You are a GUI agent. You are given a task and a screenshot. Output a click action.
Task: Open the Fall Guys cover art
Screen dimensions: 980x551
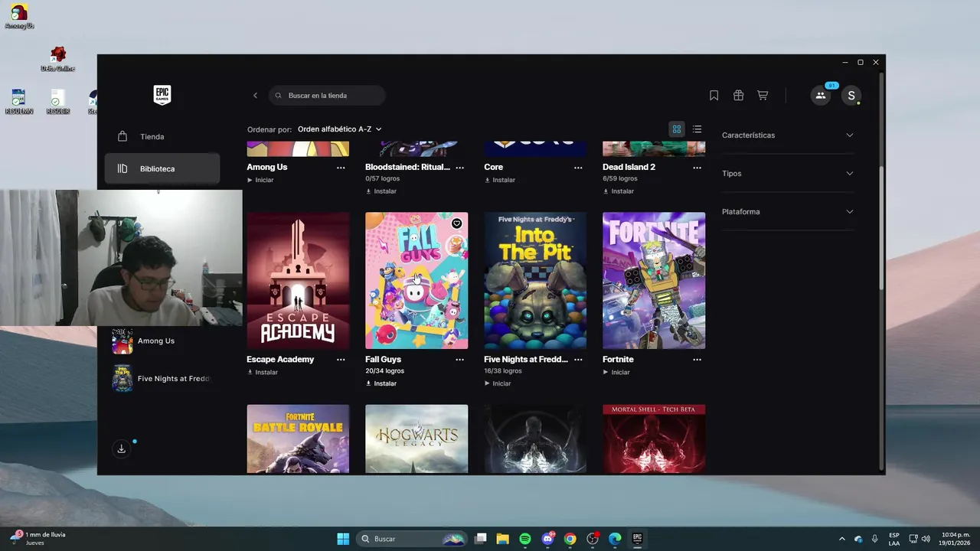click(x=416, y=281)
